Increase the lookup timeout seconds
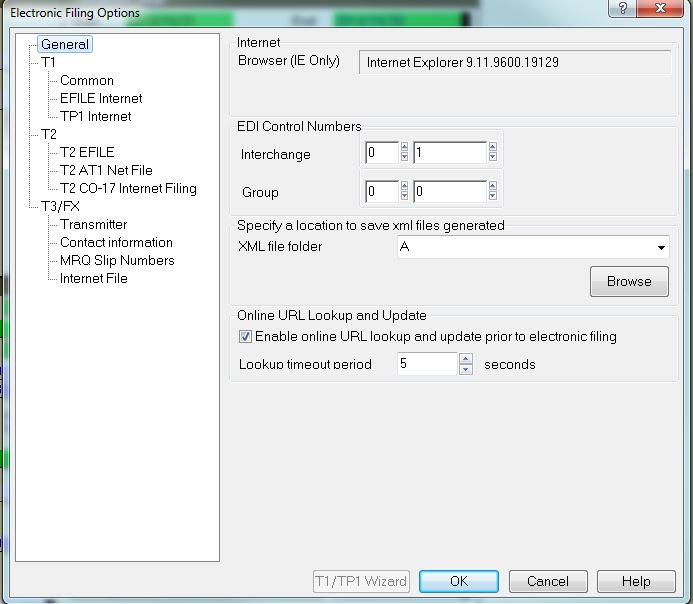The width and height of the screenshot is (693, 604). pos(466,358)
